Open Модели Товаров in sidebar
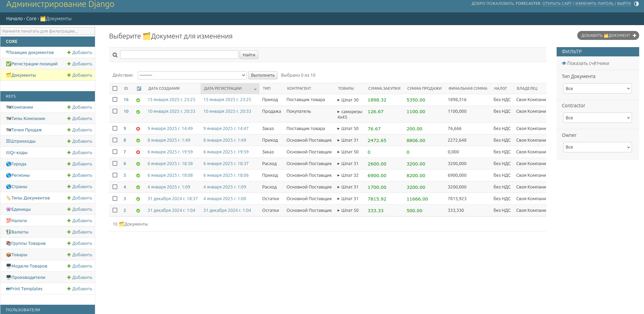 point(26,266)
